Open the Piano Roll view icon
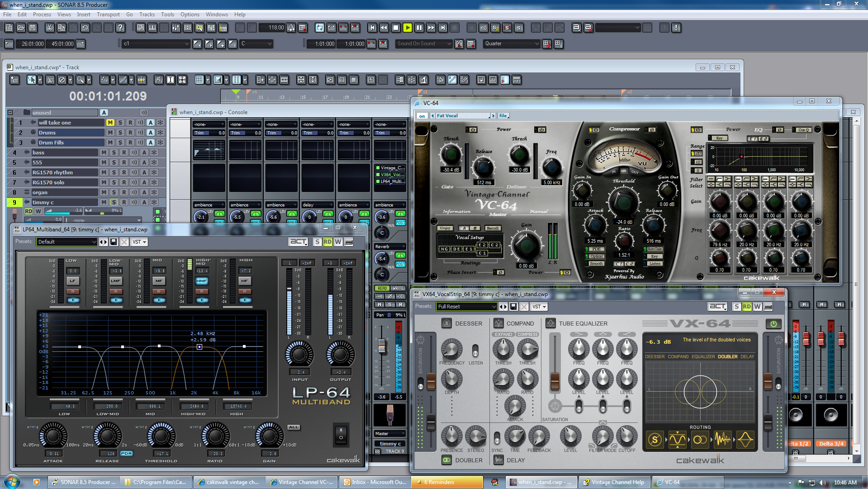 pos(152,28)
